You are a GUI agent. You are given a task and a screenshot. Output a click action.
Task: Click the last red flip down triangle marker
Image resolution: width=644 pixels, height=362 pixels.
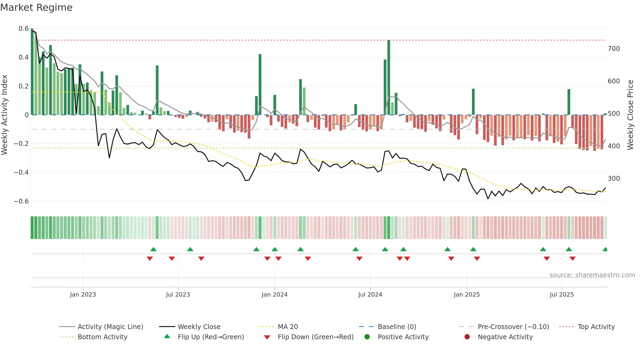point(572,258)
